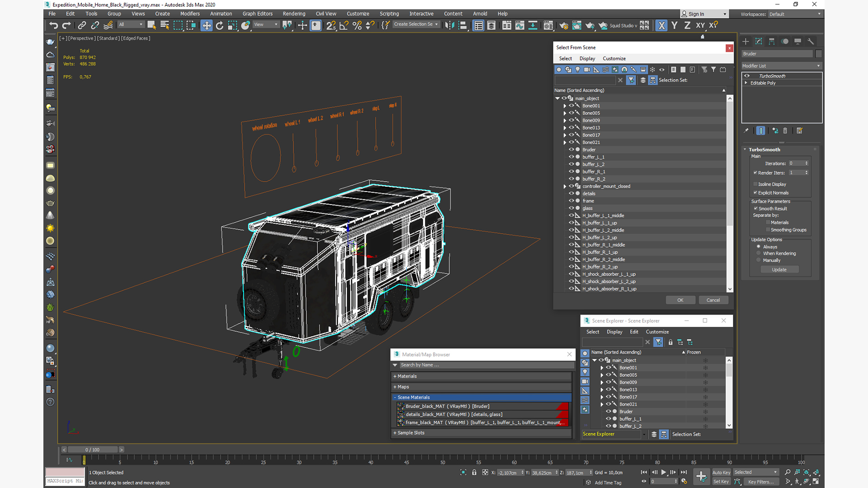The image size is (868, 488).
Task: Click the Mirror tool icon
Action: pyautogui.click(x=449, y=25)
